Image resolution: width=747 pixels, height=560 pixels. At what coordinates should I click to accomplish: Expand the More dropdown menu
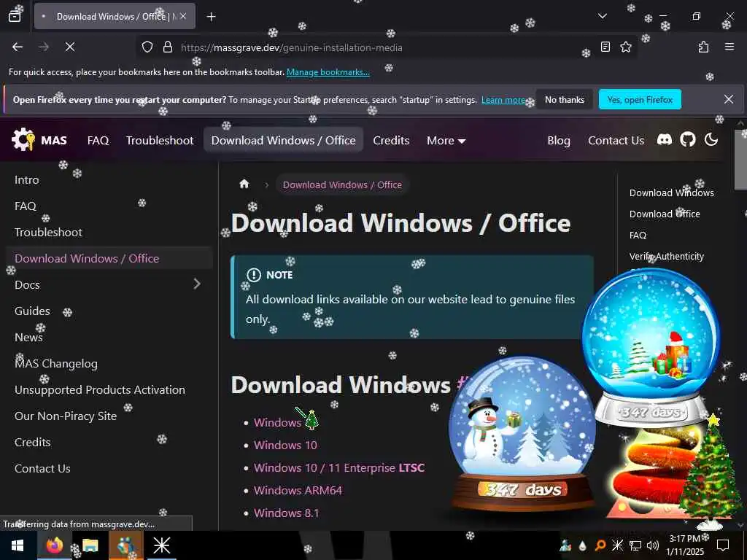point(446,141)
